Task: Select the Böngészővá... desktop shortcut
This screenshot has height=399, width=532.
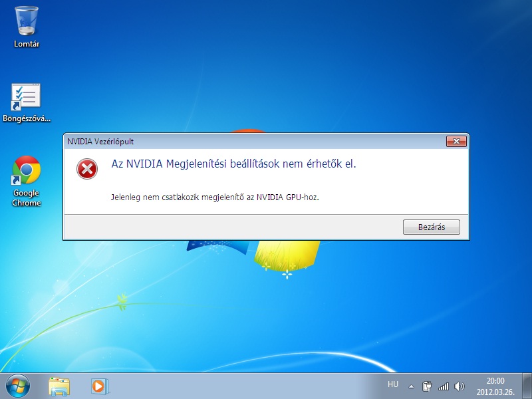Action: click(27, 102)
